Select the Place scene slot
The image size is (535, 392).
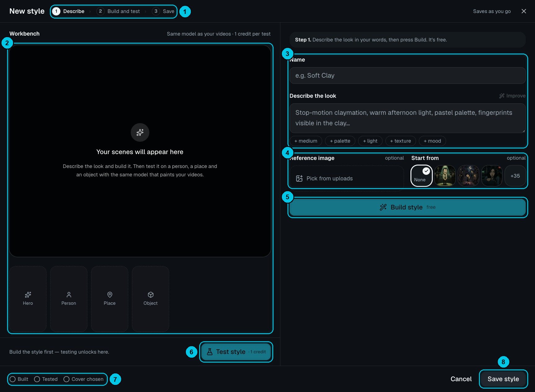110,299
